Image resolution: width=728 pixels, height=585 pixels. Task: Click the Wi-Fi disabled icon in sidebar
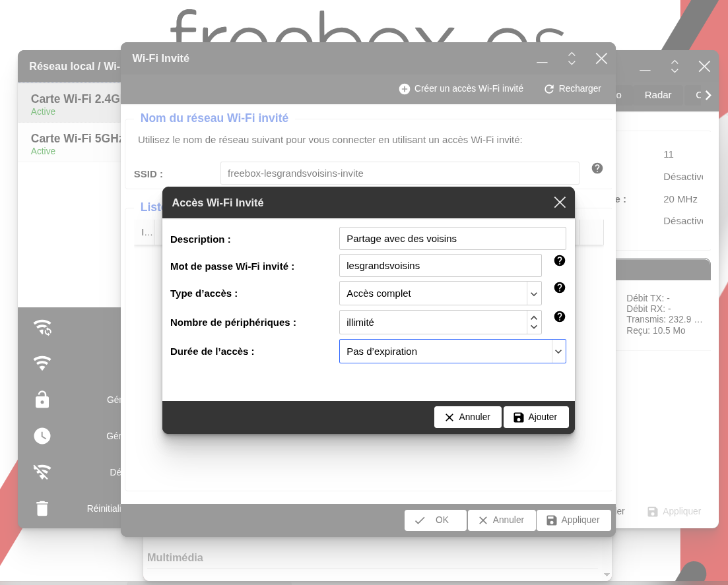coord(42,472)
